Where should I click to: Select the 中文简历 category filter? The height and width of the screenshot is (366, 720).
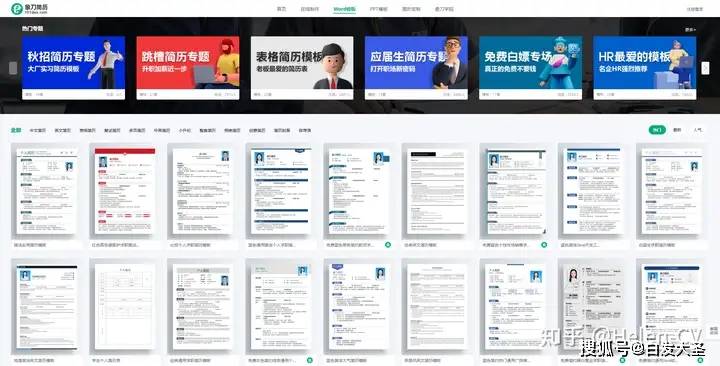pos(38,130)
